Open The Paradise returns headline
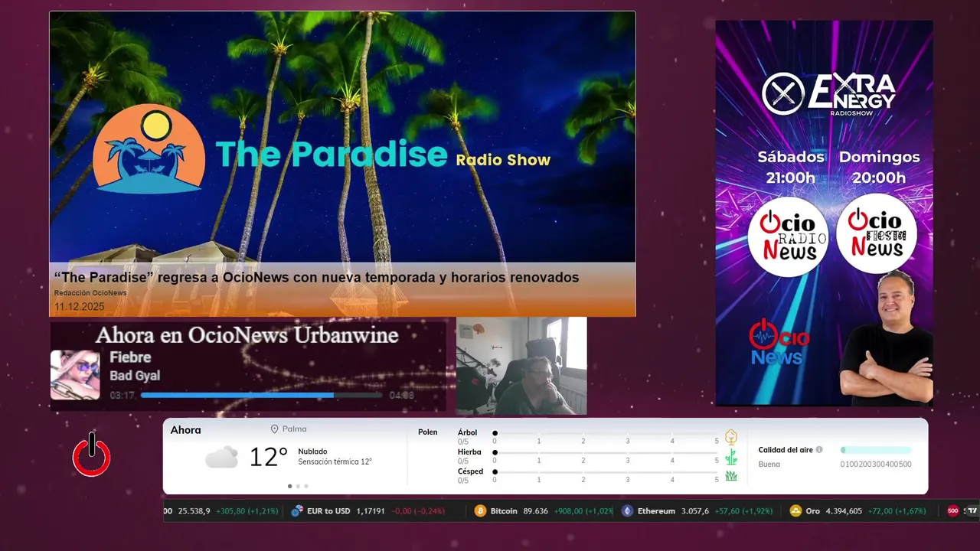 pos(316,277)
